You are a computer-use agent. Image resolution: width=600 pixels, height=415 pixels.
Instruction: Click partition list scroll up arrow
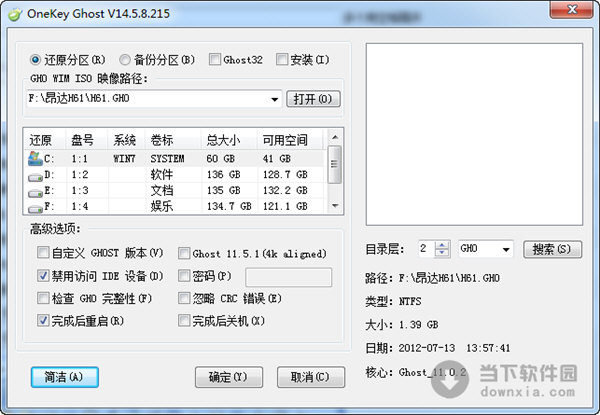tap(335, 137)
